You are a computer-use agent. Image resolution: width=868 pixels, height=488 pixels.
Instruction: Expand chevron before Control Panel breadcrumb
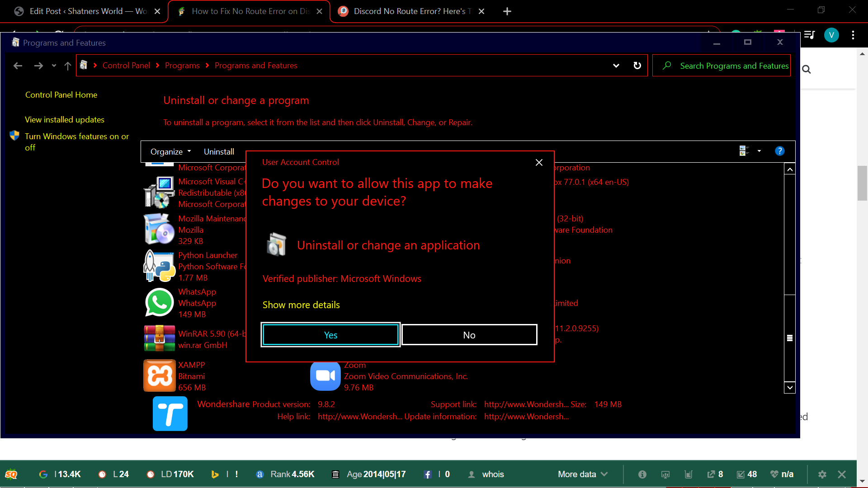click(95, 66)
